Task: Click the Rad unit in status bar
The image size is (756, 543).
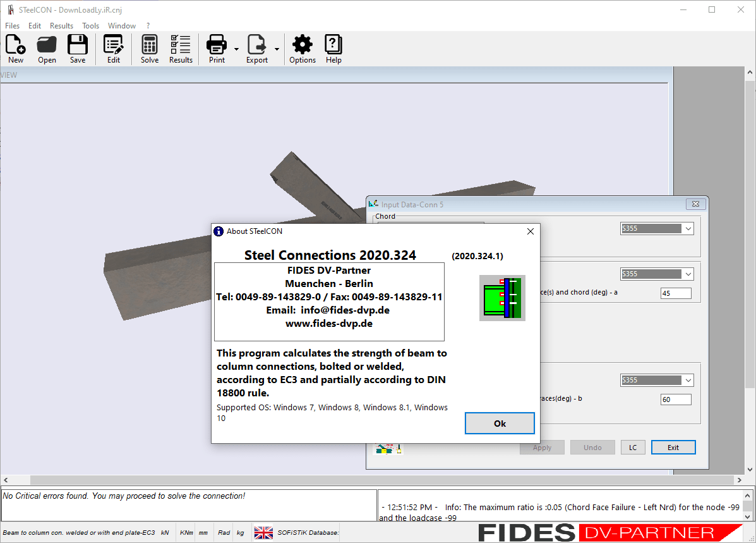Action: pyautogui.click(x=224, y=532)
